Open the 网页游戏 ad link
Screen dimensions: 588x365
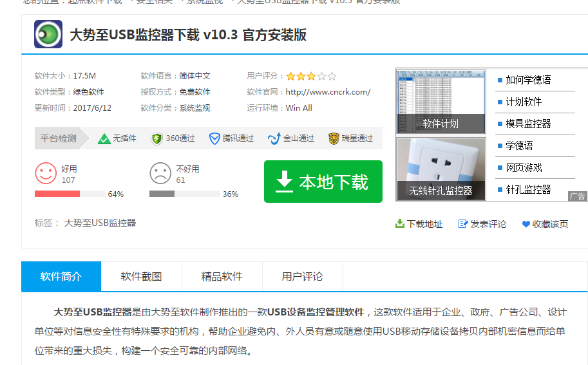[524, 167]
